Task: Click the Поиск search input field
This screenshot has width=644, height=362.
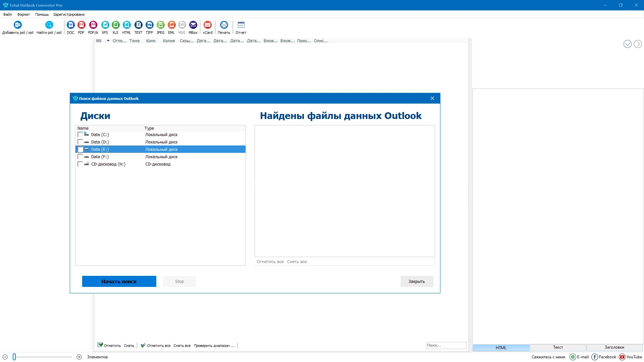Action: [x=446, y=345]
